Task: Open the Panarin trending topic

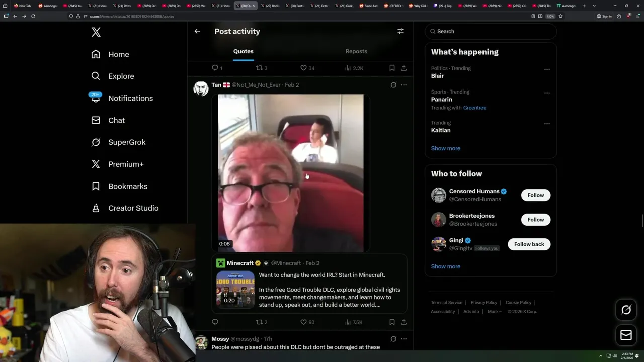Action: click(441, 100)
